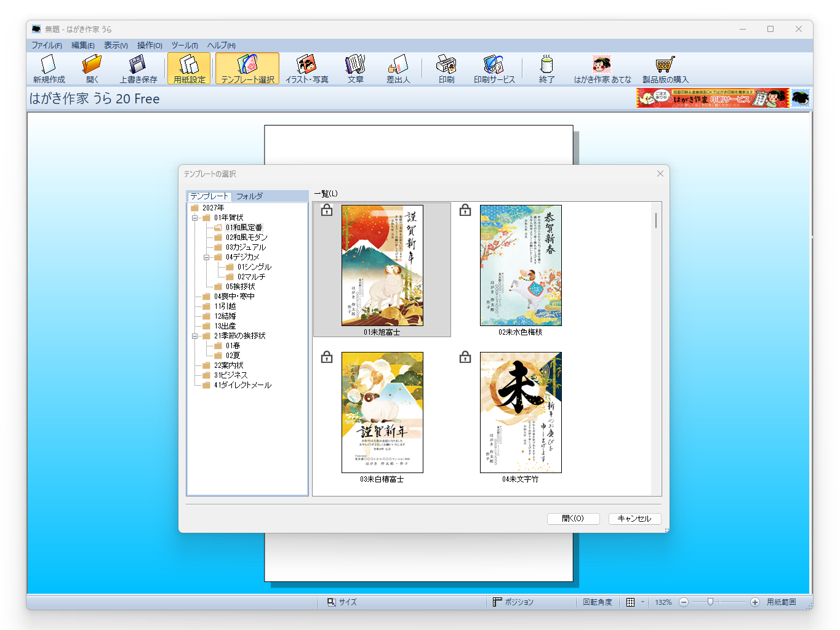Open the grid dropdown arrow in status bar
The image size is (840, 630).
click(642, 602)
